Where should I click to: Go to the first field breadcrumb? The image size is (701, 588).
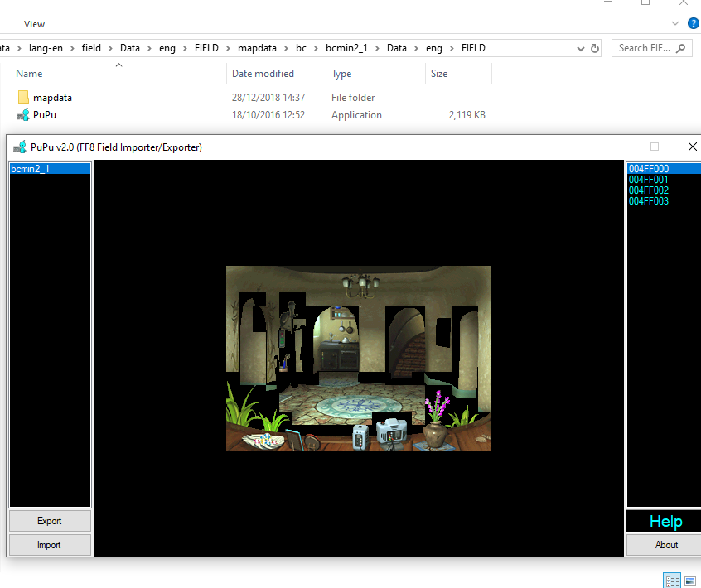[91, 48]
